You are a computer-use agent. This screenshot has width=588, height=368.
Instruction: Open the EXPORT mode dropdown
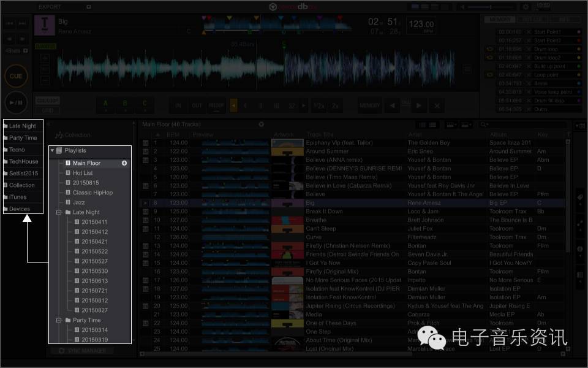click(88, 7)
